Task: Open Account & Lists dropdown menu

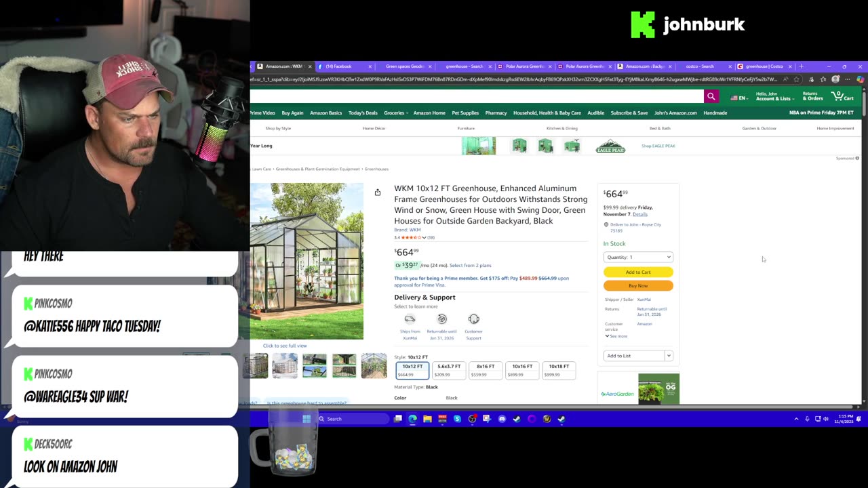Action: click(x=774, y=96)
